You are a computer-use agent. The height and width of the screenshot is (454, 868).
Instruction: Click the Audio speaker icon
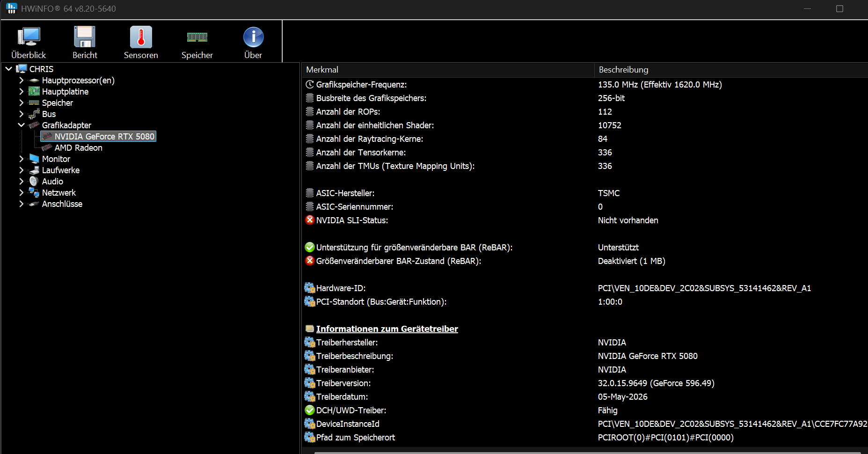(x=34, y=181)
